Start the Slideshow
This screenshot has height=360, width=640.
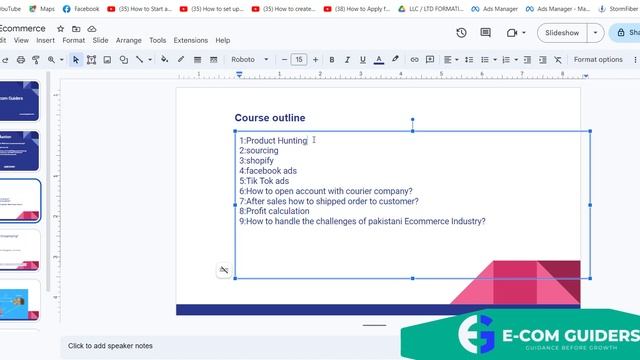click(x=562, y=33)
